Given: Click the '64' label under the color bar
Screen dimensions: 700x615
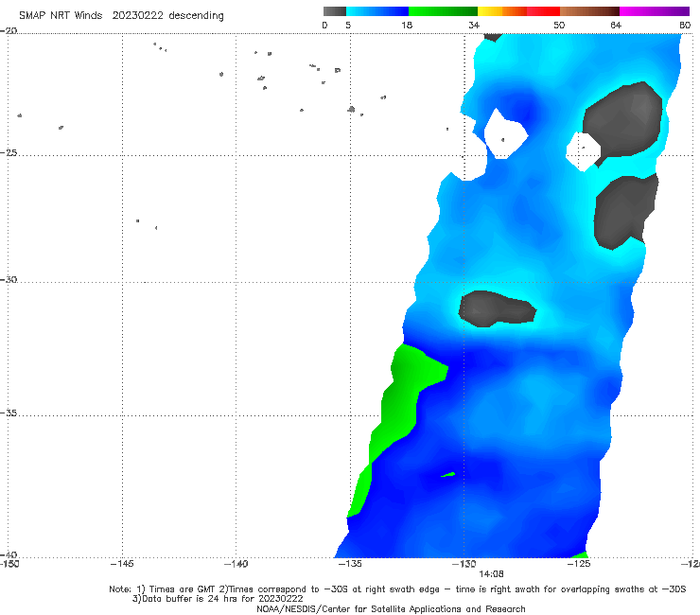Looking at the screenshot, I should tap(616, 26).
